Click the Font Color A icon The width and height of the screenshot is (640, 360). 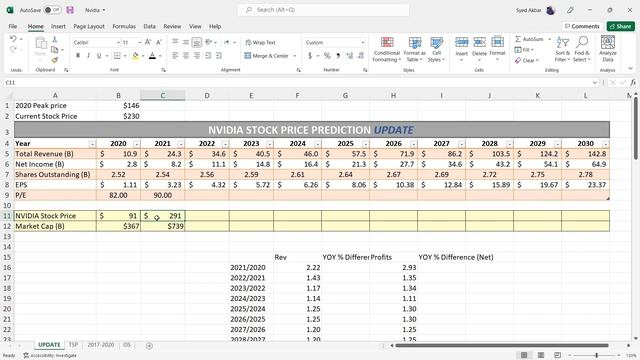coord(152,56)
